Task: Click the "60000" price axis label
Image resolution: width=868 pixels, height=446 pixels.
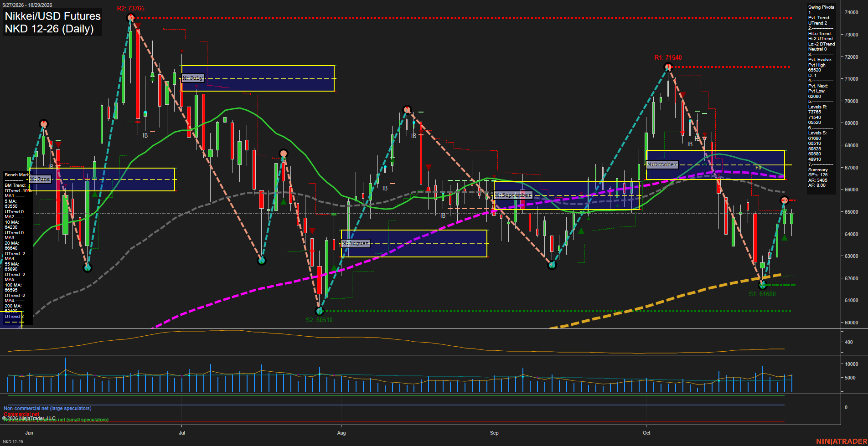Action: [852, 323]
